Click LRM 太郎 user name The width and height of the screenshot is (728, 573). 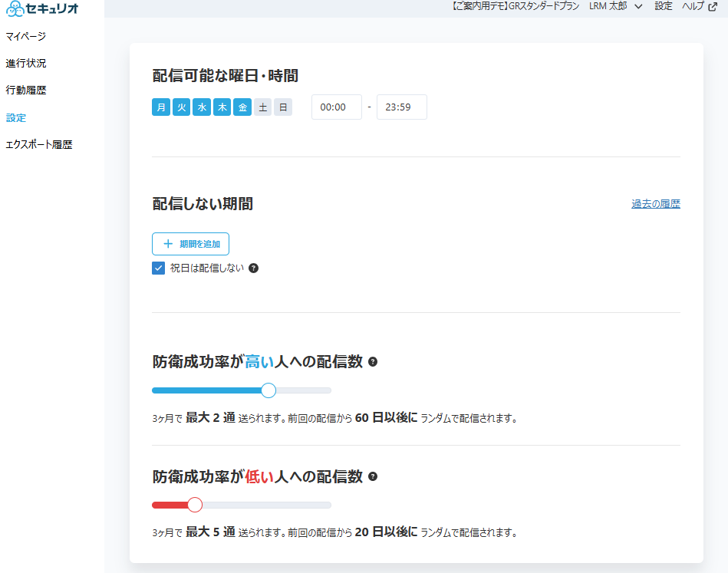[x=608, y=6]
